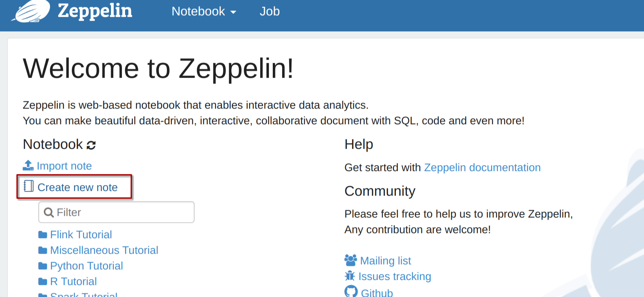The image size is (644, 297).
Task: Open the Notebook dropdown menu
Action: 204,11
